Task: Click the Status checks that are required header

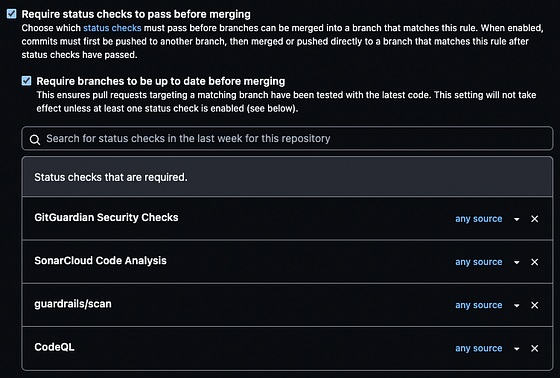Action: [111, 177]
